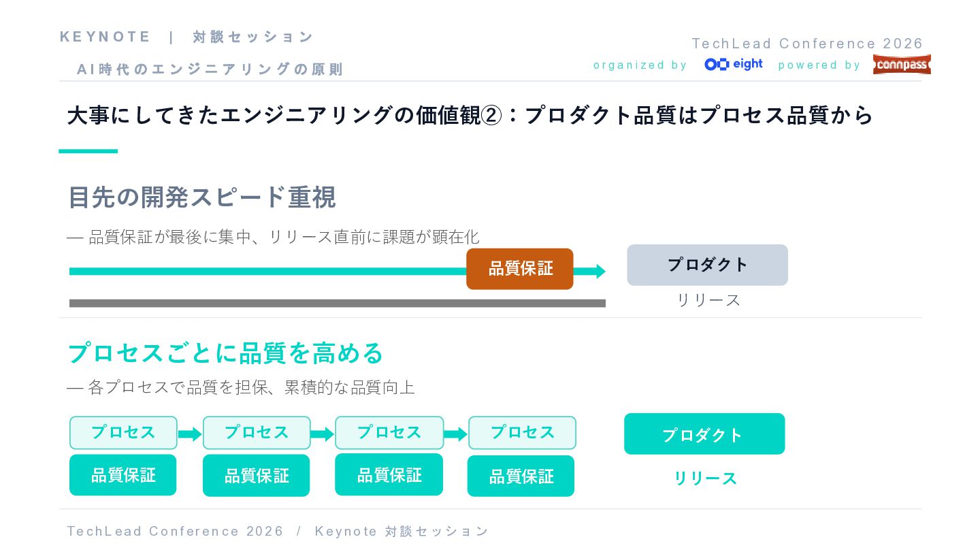This screenshot has height=552, width=980.
Task: Click the rightmost teal 品質保証 box
Action: click(x=521, y=476)
